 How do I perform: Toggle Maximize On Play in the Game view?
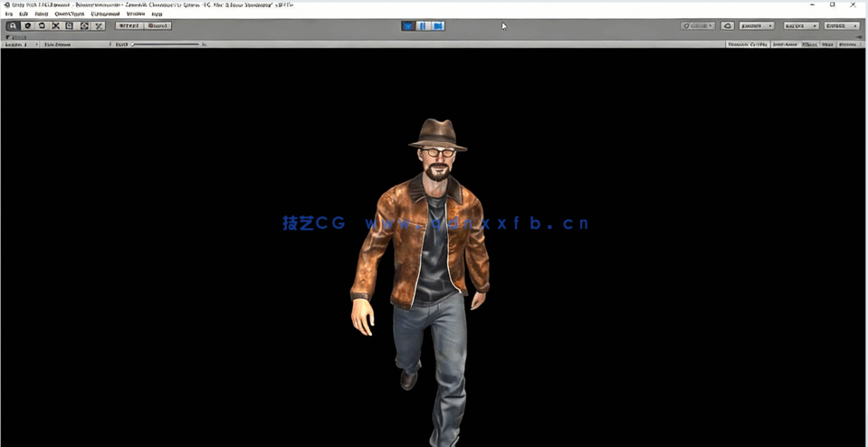(x=746, y=43)
